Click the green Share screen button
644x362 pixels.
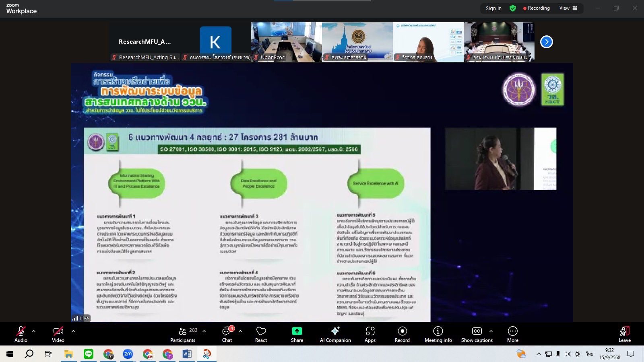pyautogui.click(x=297, y=334)
